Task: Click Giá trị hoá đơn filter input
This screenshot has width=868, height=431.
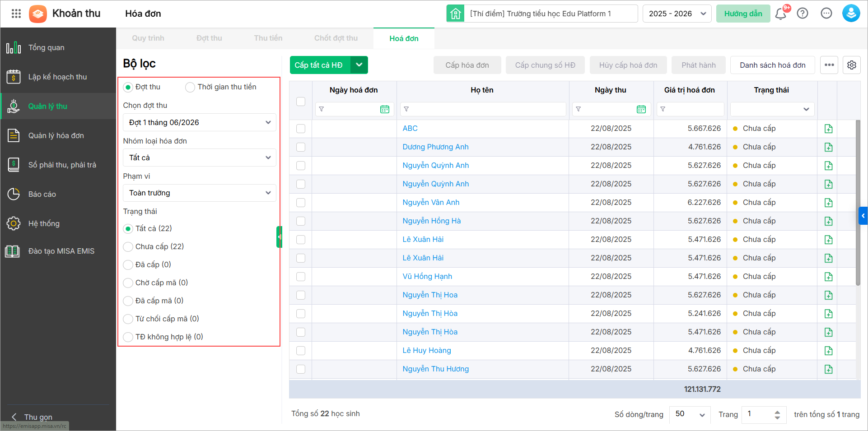Action: (690, 109)
